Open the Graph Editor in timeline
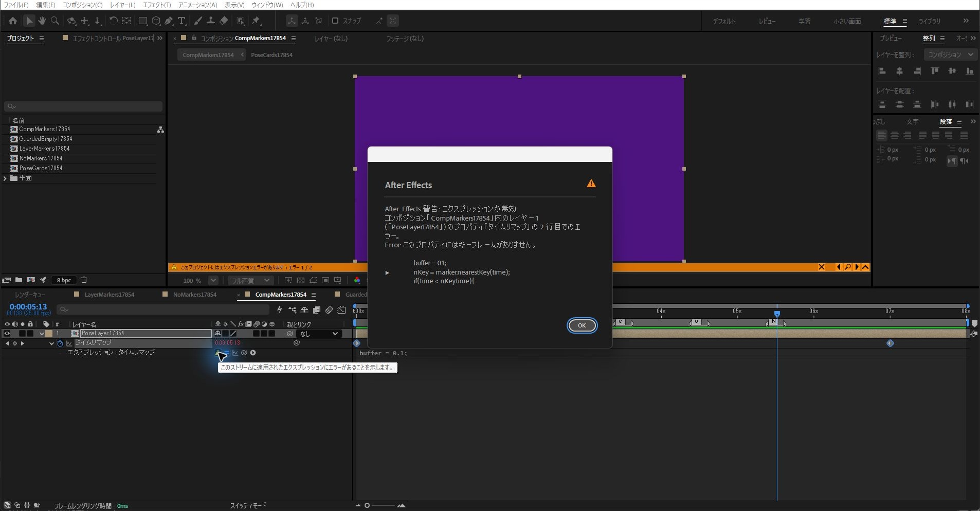The height and width of the screenshot is (511, 980). pos(342,310)
